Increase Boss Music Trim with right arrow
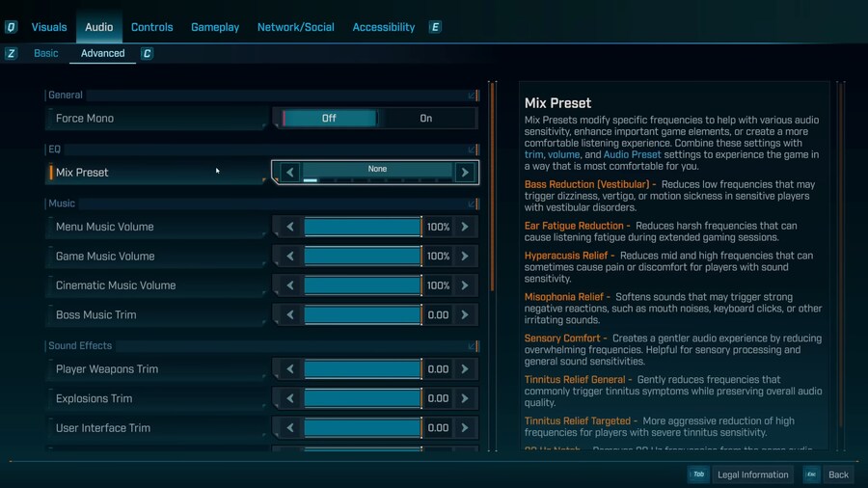The width and height of the screenshot is (868, 488). coord(465,315)
